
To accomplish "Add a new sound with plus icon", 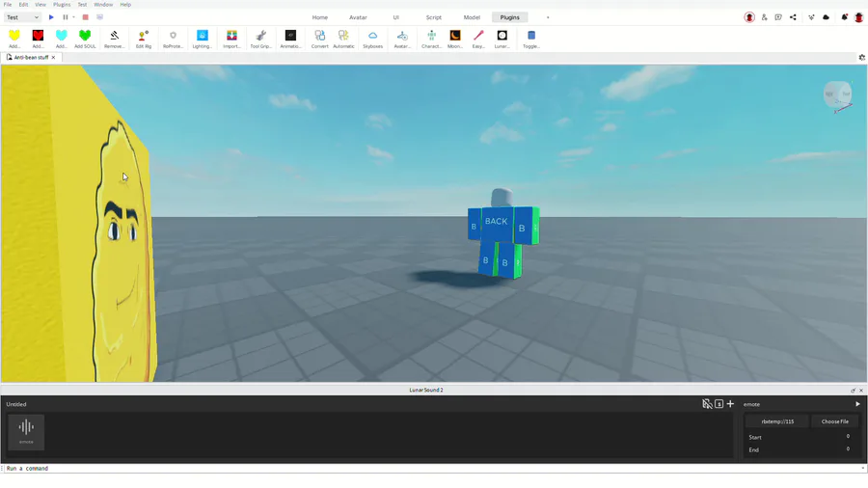I will click(730, 404).
